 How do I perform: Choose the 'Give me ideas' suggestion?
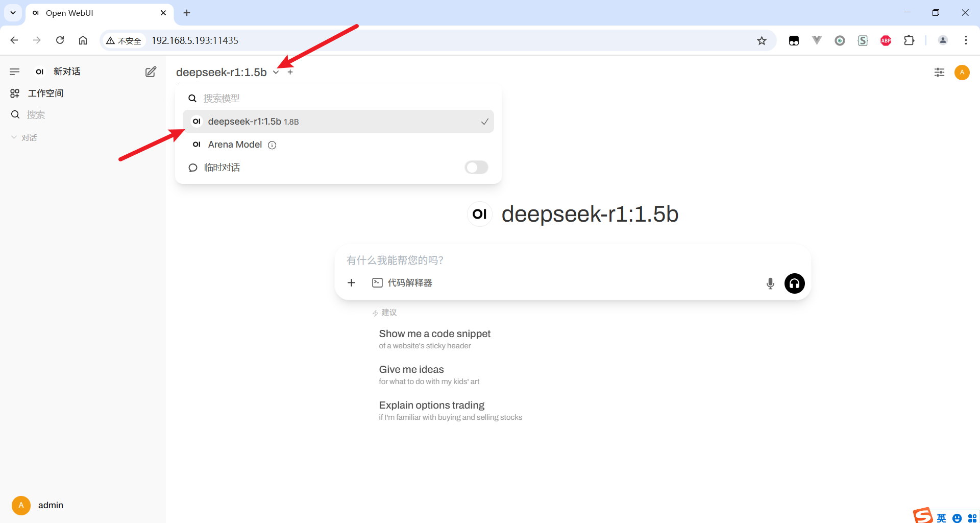(429, 375)
